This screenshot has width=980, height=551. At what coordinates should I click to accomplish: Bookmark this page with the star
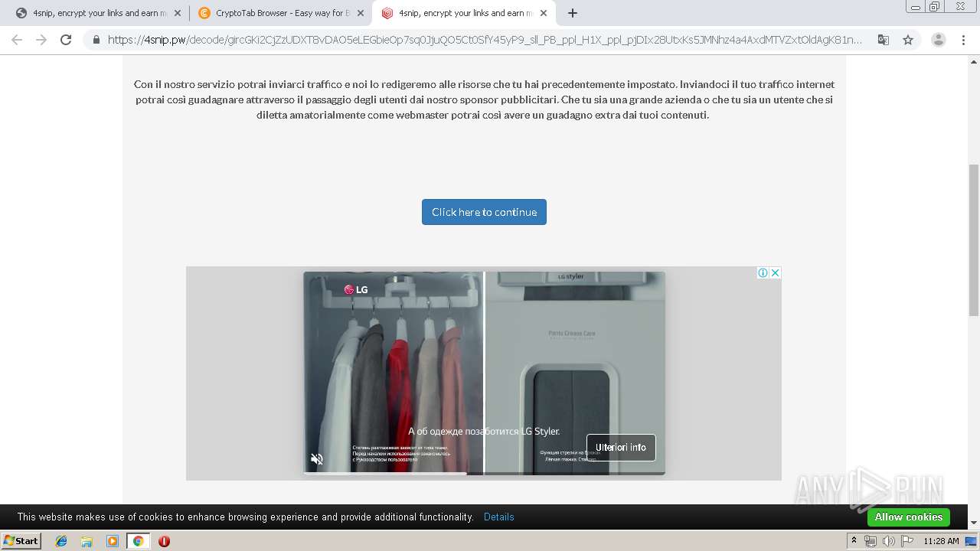[x=908, y=40]
